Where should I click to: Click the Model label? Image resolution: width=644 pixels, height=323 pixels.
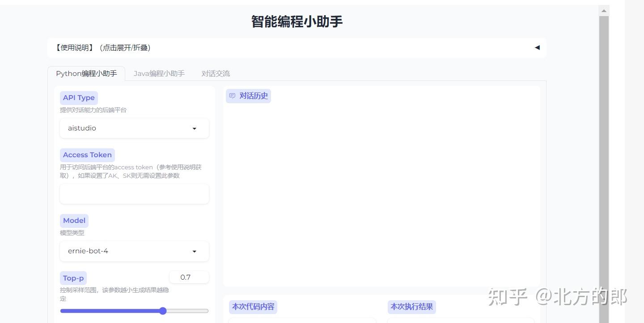click(x=74, y=221)
